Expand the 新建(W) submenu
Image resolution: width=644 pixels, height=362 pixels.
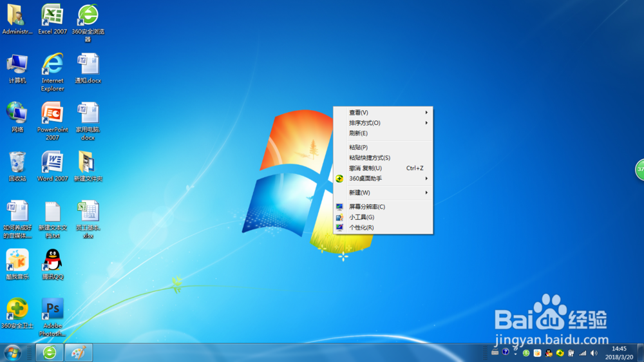coord(383,193)
